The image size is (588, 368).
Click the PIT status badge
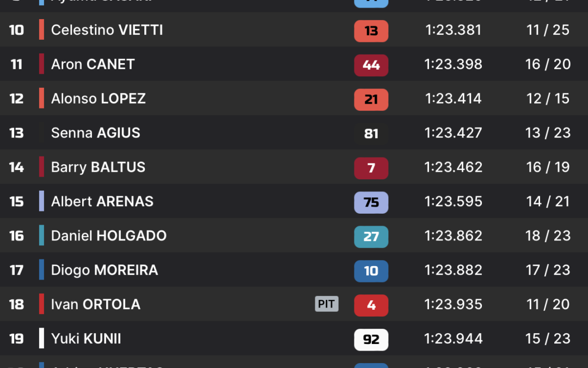327,304
